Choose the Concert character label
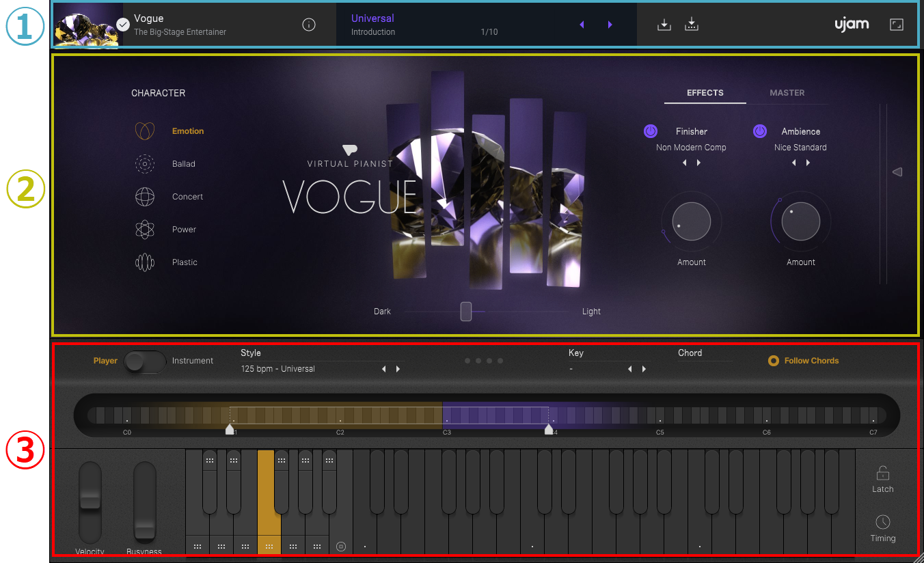Viewport: 924px width, 563px height. (188, 197)
